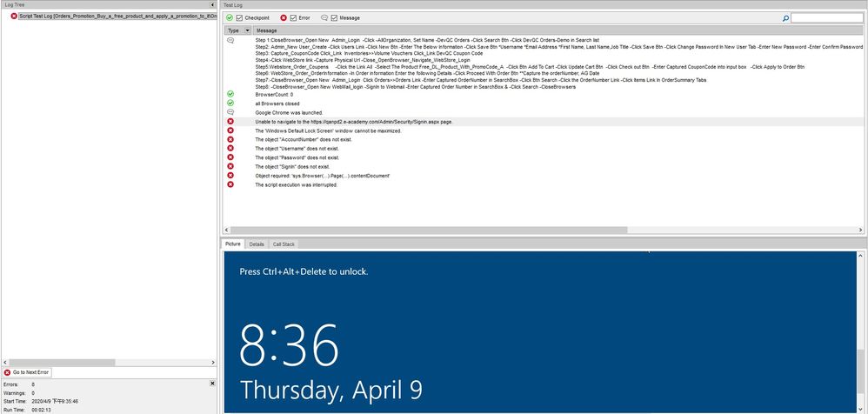Collapse the Log Tree panel arrow
This screenshot has height=414, width=868.
point(213,4)
